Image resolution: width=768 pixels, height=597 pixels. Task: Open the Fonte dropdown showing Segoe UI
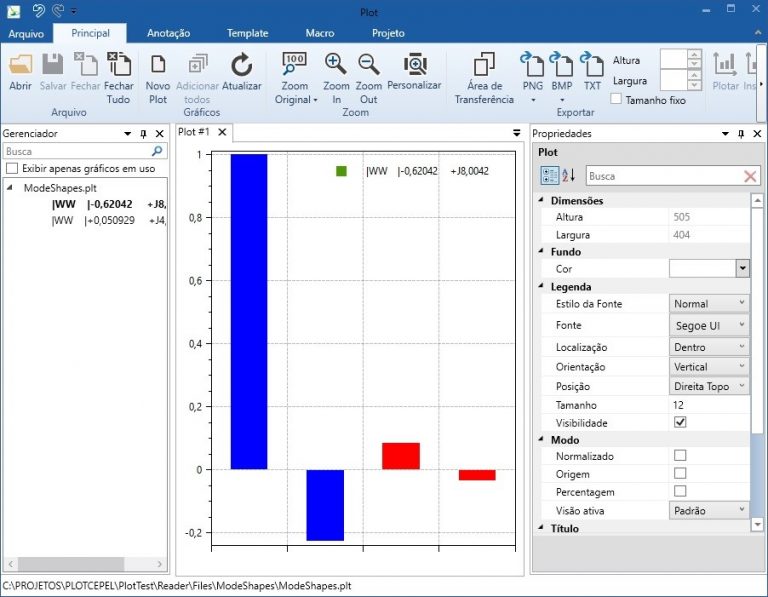[708, 325]
